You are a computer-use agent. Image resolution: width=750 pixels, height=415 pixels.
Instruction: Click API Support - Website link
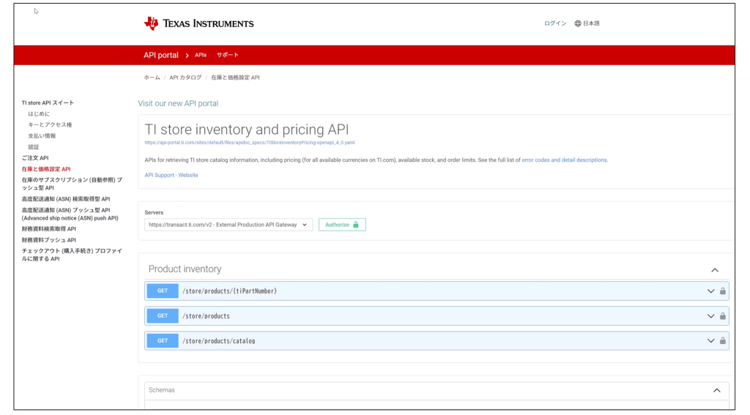pyautogui.click(x=171, y=175)
